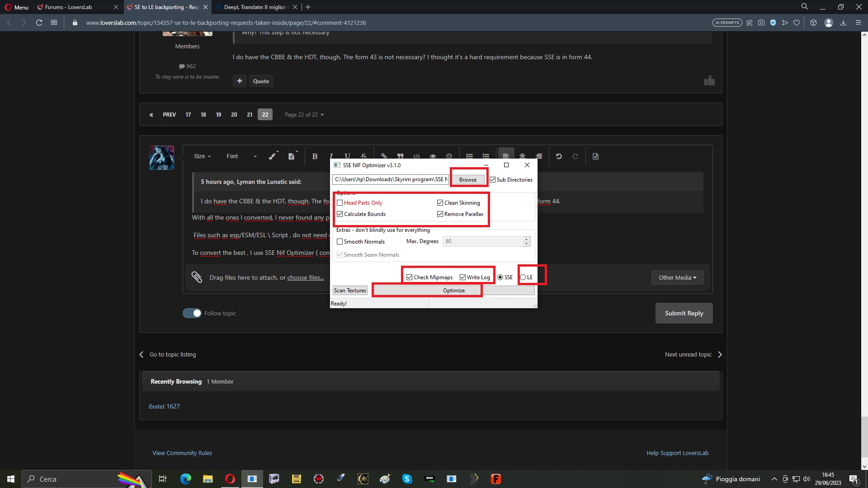
Task: Insert a bulleted list
Action: pyautogui.click(x=470, y=156)
